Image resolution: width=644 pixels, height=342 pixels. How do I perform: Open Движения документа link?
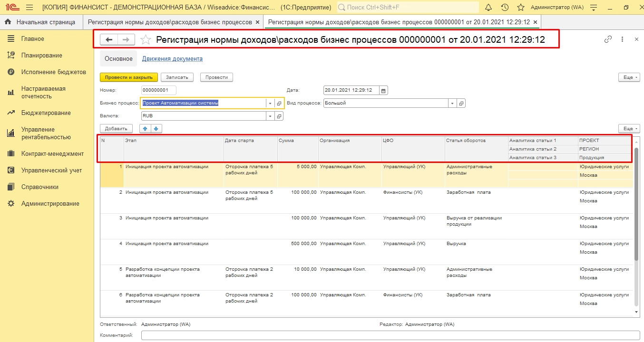[x=172, y=59]
